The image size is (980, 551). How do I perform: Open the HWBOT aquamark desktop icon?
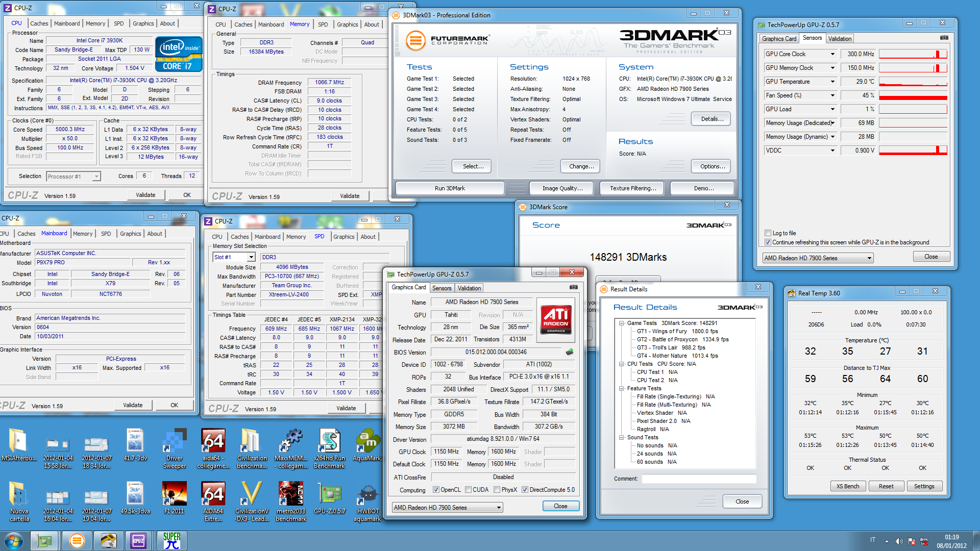coord(367,502)
